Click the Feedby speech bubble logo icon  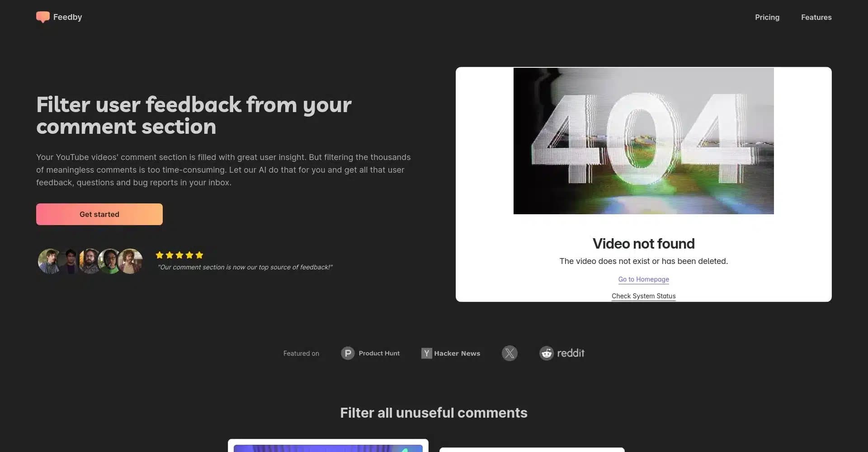click(43, 17)
